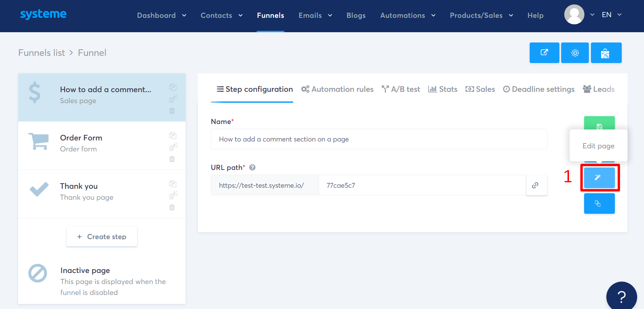Open the funnel settings gear
644x309 pixels.
coord(575,53)
